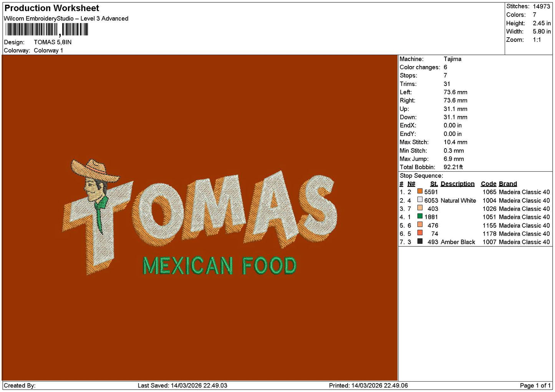This screenshot has width=555, height=392.
Task: Click the 'Description' column header
Action: (x=457, y=184)
